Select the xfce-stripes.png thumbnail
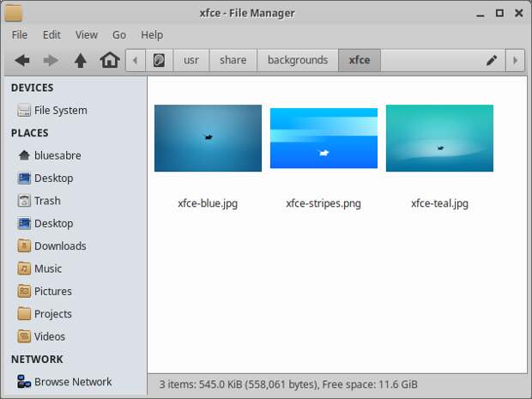The height and width of the screenshot is (399, 532). tap(323, 138)
